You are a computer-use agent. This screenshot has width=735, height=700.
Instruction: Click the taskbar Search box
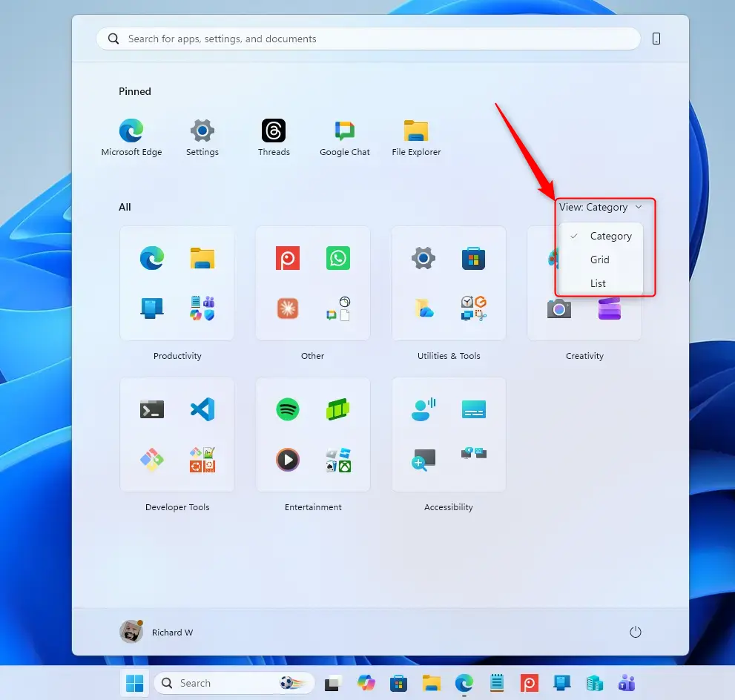(234, 683)
